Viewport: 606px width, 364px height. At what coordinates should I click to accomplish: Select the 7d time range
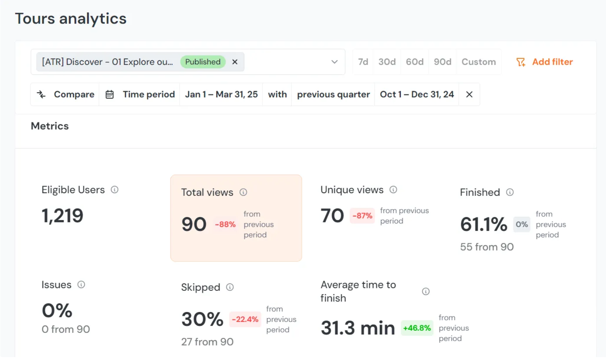click(x=363, y=62)
